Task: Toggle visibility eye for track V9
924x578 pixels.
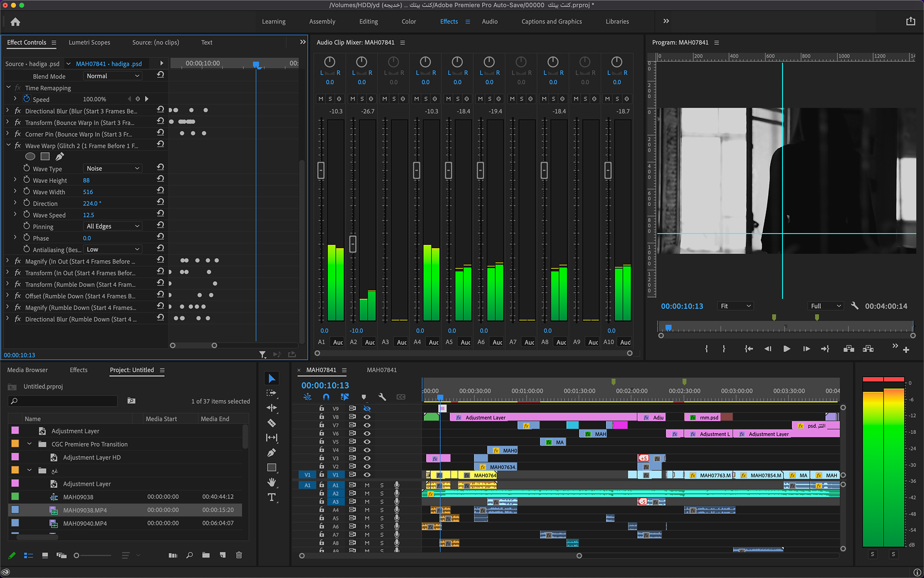Action: coord(367,408)
